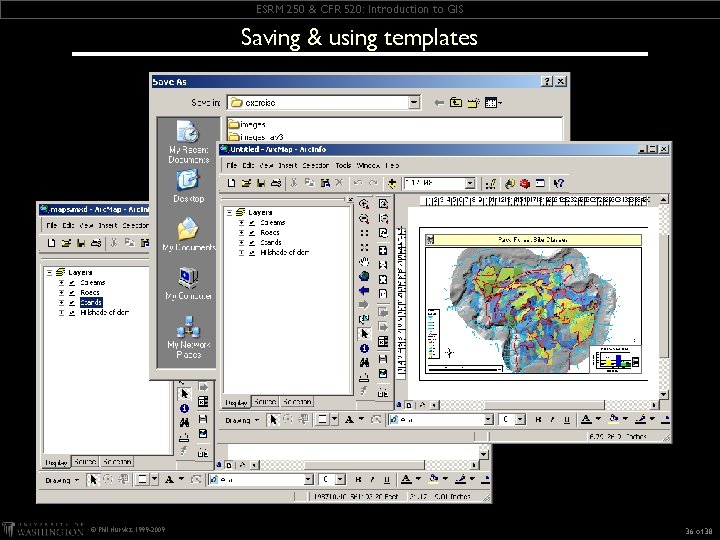Click Full Extent globe icon in Untitled ArcMap

click(364, 276)
